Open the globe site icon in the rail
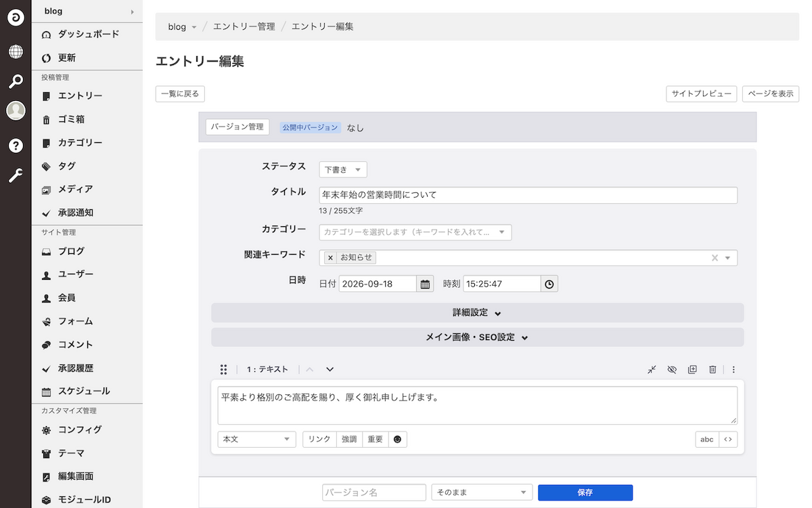812x508 pixels. point(16,51)
